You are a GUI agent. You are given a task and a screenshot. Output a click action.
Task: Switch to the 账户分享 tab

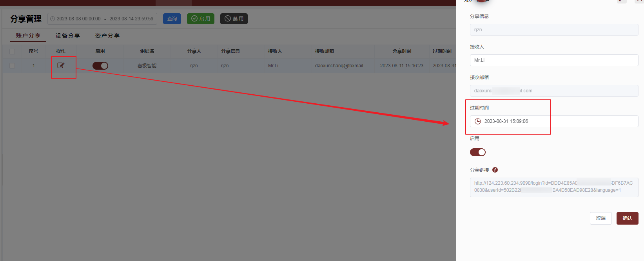point(28,36)
